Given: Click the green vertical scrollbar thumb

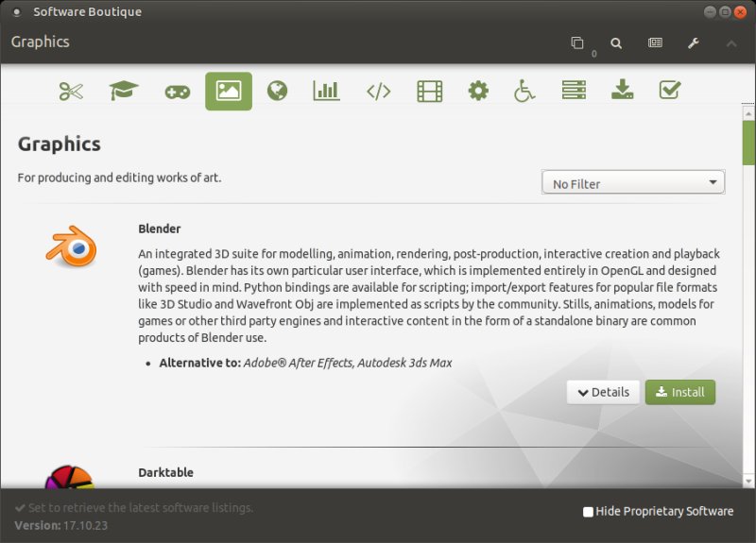Looking at the screenshot, I should 748,144.
